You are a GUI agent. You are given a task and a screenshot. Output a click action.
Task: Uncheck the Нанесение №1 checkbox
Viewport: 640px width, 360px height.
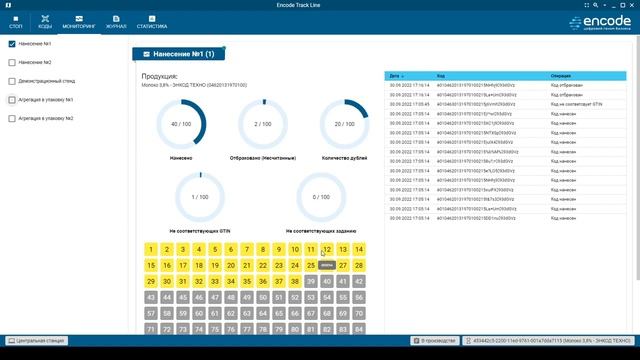pos(12,44)
